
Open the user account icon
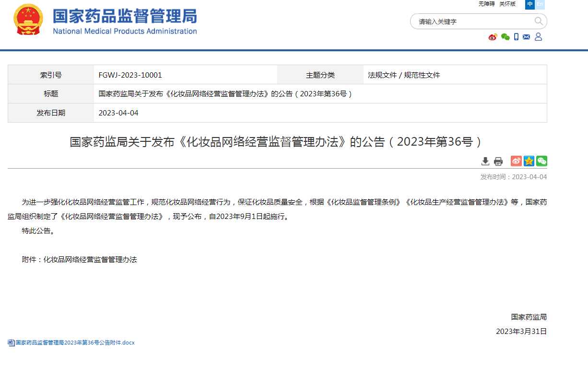[538, 37]
